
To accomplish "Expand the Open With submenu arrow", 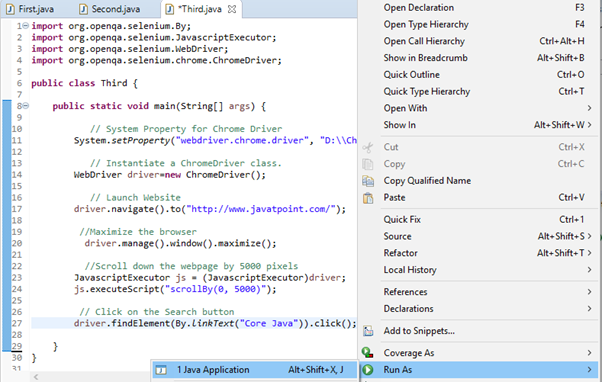I will (589, 108).
